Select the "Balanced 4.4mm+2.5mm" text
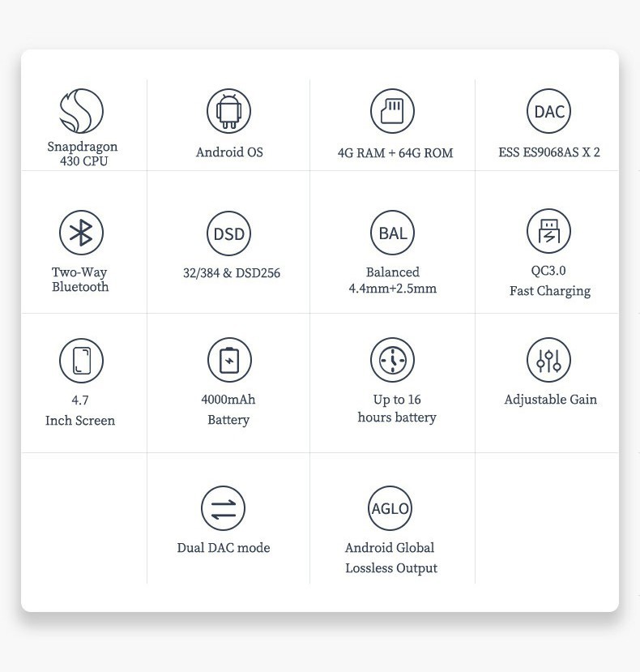Screen dimensions: 640x672 pos(393,280)
